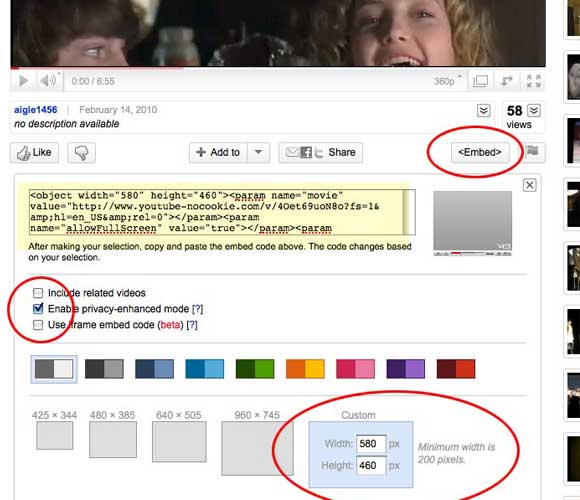Close the embed options panel
The width and height of the screenshot is (580, 500).
click(x=529, y=185)
